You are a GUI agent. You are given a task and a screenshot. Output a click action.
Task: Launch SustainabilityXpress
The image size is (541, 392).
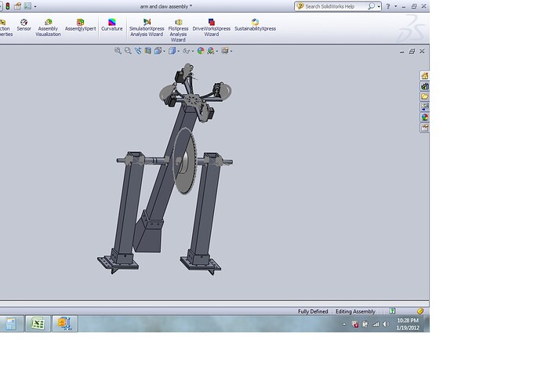pos(255,25)
